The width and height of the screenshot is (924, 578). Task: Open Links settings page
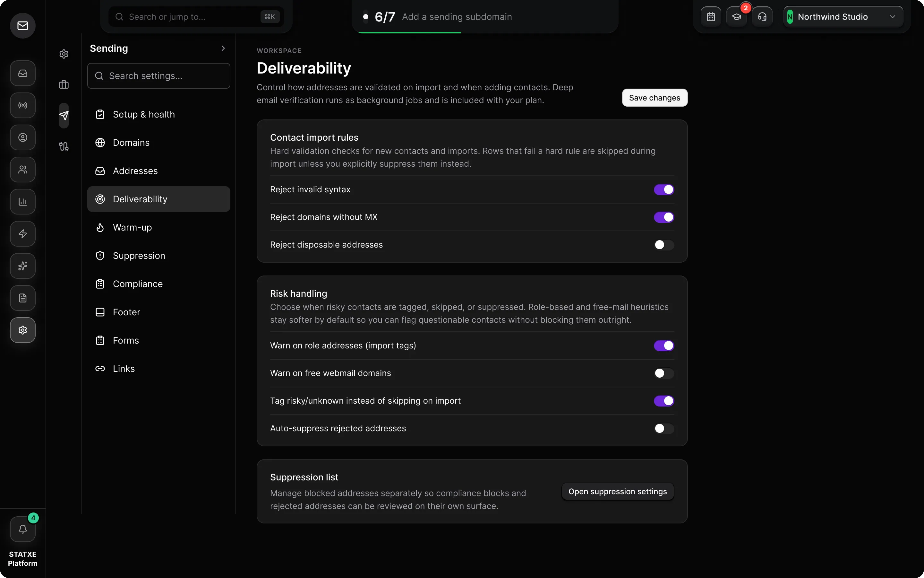point(158,369)
